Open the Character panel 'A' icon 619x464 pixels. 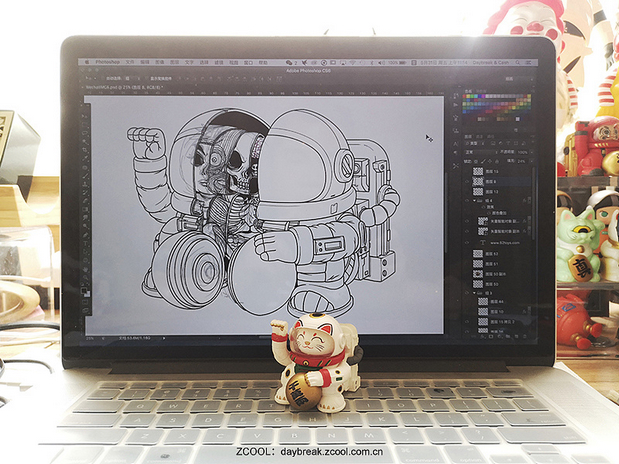(456, 143)
